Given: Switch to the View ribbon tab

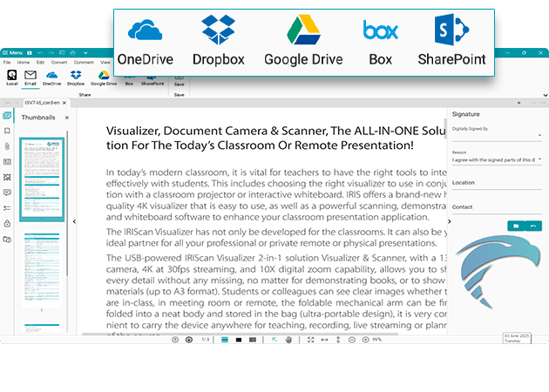Looking at the screenshot, I should [105, 63].
